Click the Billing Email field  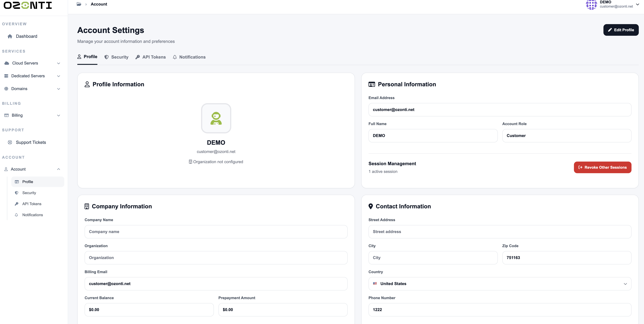216,284
